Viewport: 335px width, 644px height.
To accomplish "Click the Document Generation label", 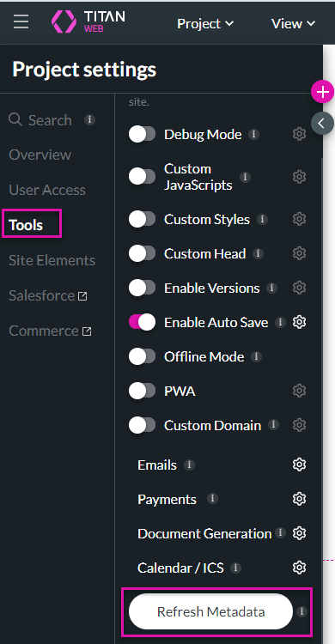I will click(204, 533).
